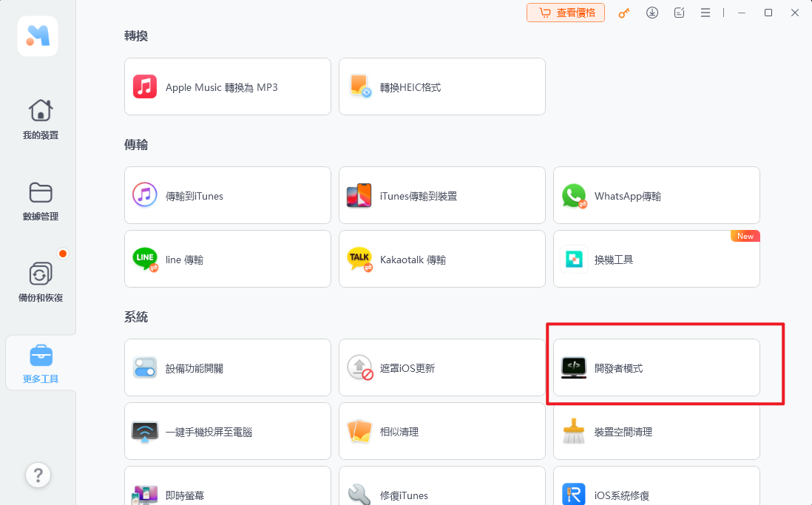812x505 pixels.
Task: Click the developer mode code icon
Action: [574, 367]
